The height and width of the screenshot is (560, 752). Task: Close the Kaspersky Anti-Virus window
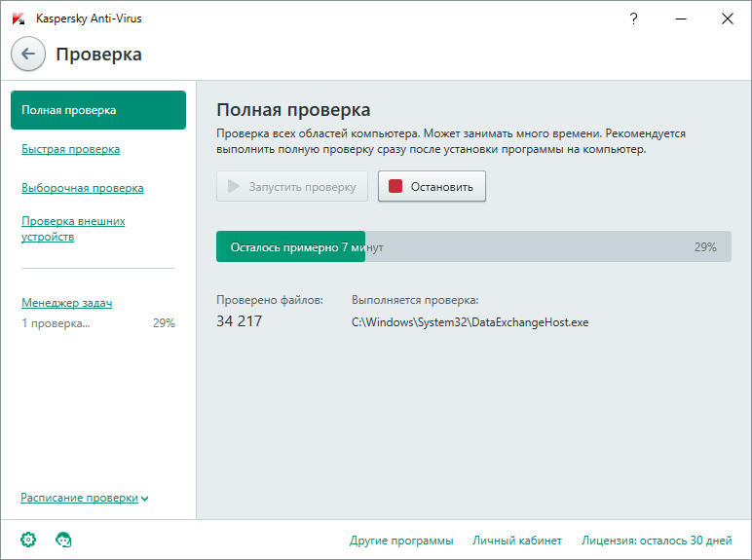[x=728, y=19]
